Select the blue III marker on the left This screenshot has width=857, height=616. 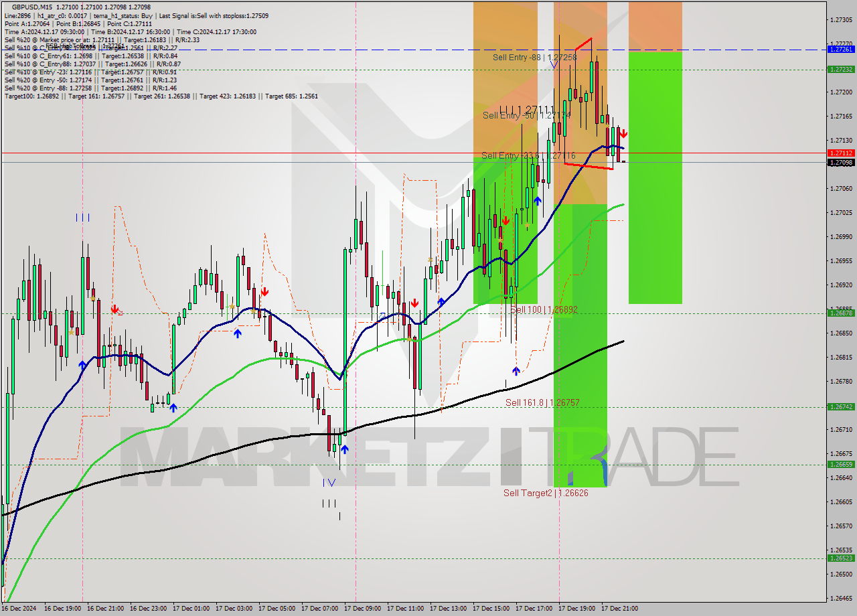tap(83, 217)
